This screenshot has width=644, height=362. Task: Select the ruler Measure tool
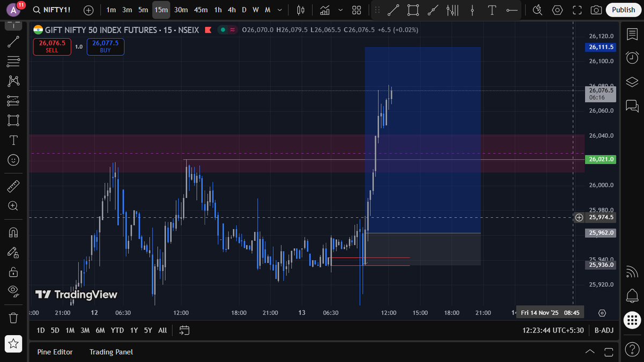click(13, 186)
